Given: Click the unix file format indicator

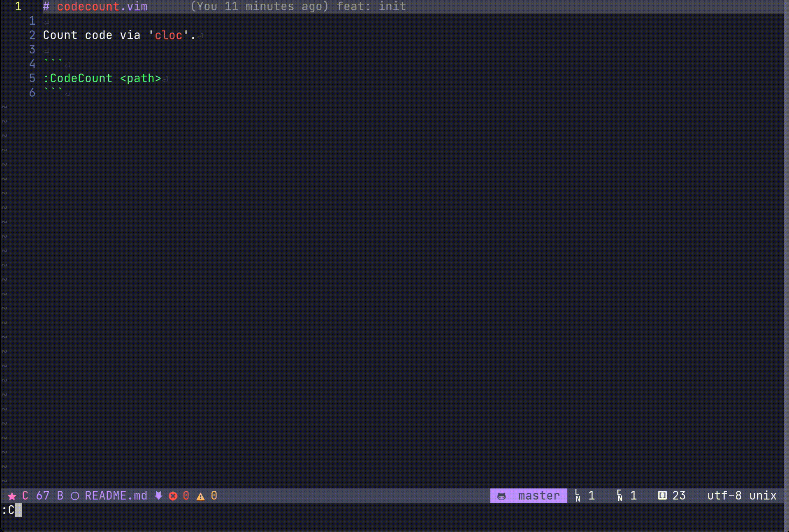Looking at the screenshot, I should (763, 496).
